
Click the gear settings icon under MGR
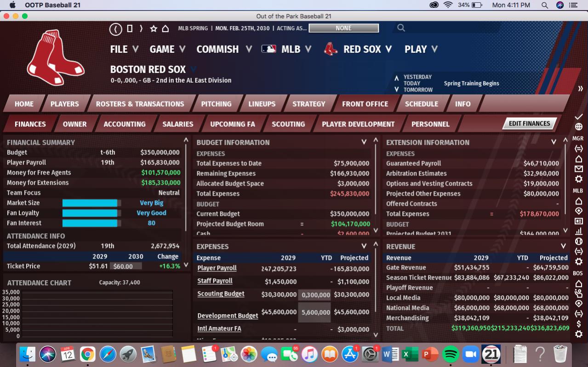click(x=579, y=179)
